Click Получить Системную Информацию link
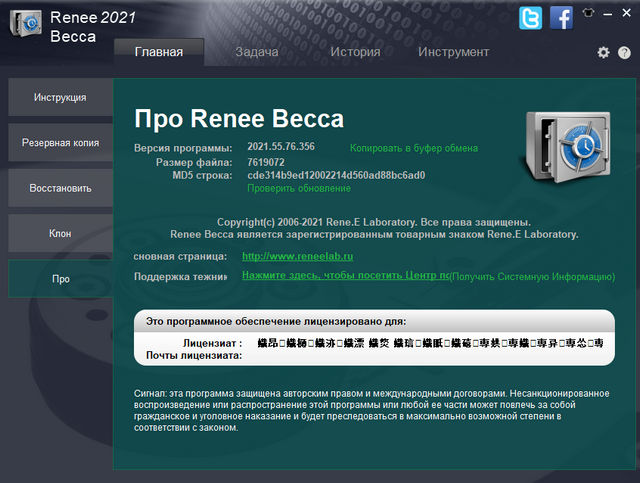Screen dimensions: 640x483 pyautogui.click(x=526, y=276)
